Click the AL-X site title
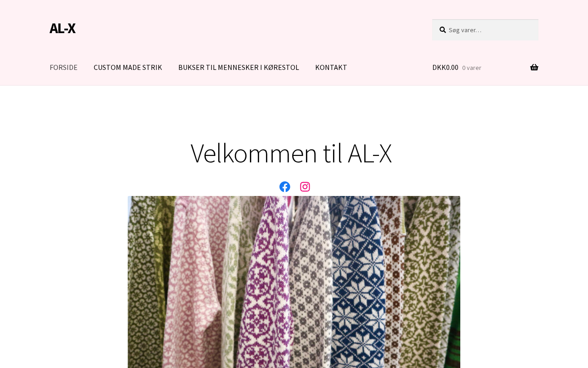 [x=62, y=29]
